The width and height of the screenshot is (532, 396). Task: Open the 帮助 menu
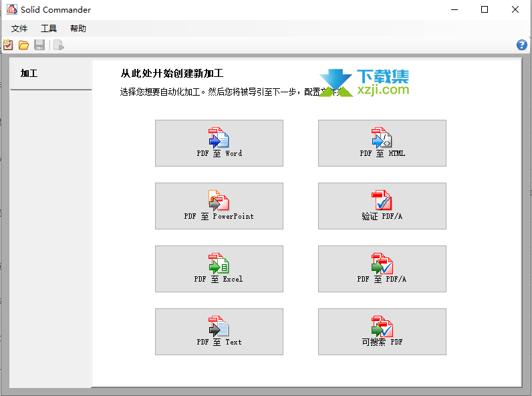pos(78,29)
